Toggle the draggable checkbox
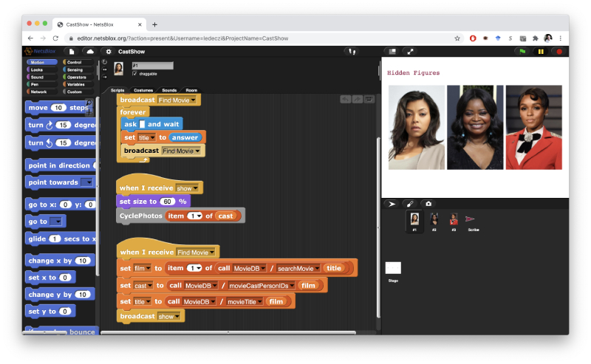Screen dimensions: 591x364 coord(134,73)
